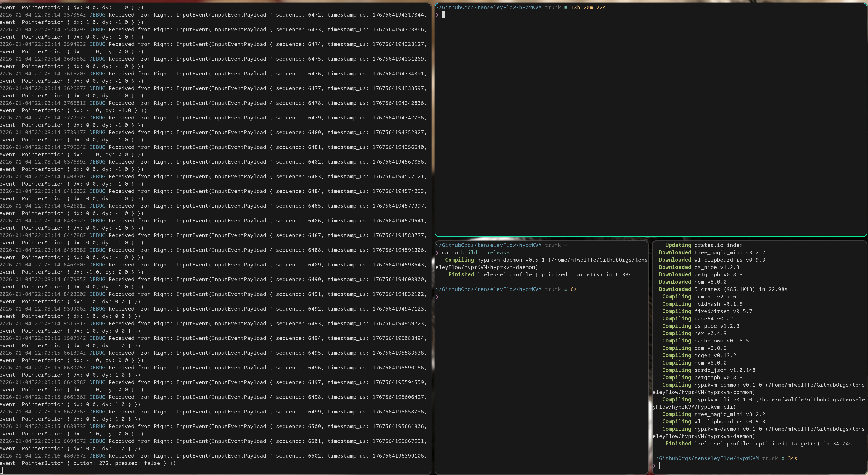Click the 'trunk' branch name in top-right terminal
868x475 pixels.
(553, 7)
